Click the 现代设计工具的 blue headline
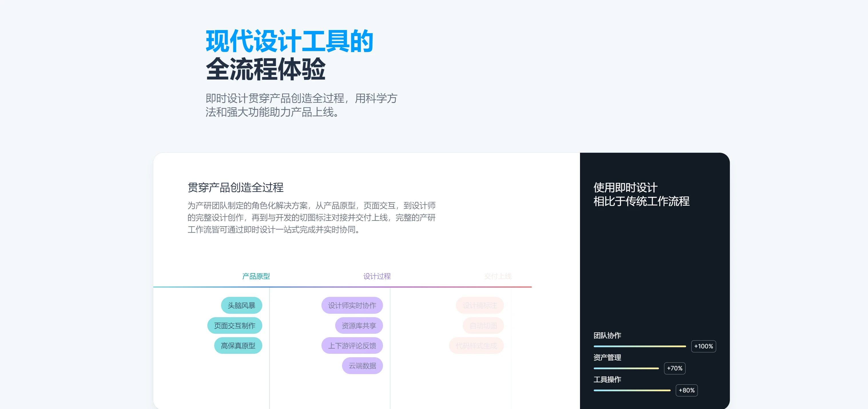 (x=289, y=41)
